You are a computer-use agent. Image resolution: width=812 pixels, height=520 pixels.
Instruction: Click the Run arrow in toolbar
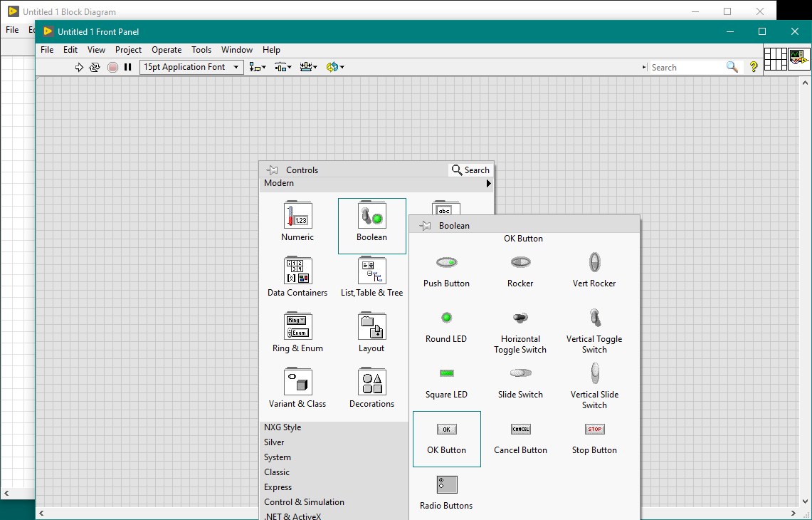pyautogui.click(x=79, y=67)
